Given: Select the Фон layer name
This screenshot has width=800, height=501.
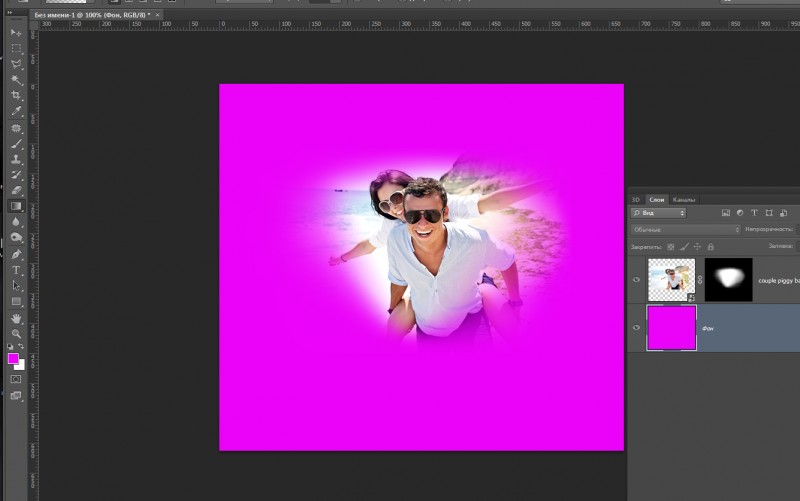Looking at the screenshot, I should pos(708,328).
